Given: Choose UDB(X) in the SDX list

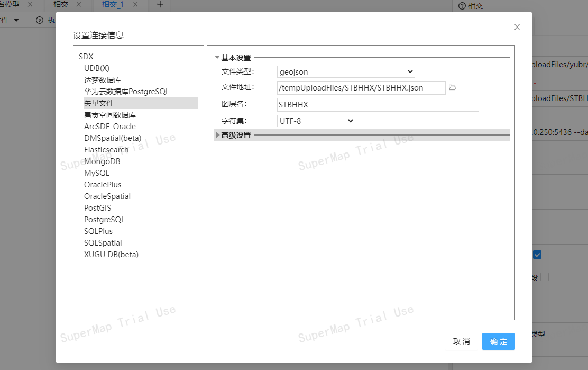Looking at the screenshot, I should point(96,68).
